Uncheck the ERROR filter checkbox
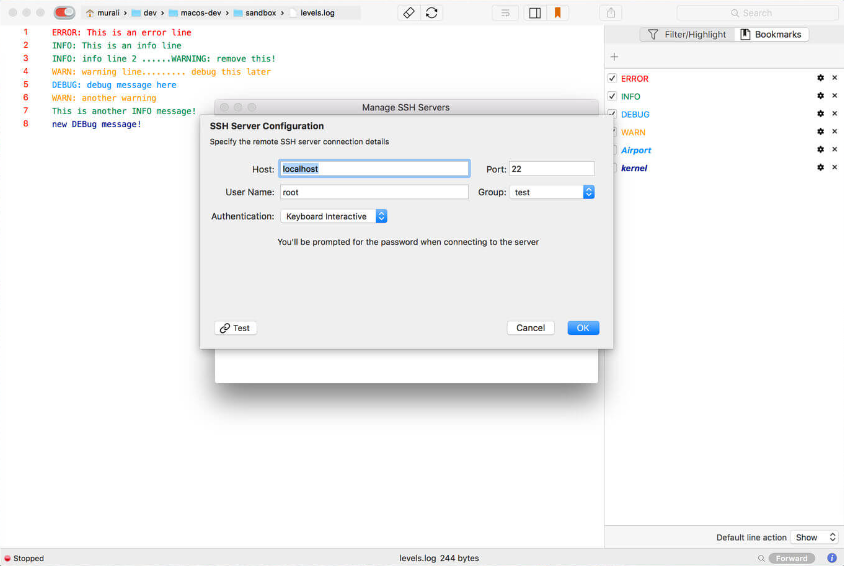 coord(612,78)
